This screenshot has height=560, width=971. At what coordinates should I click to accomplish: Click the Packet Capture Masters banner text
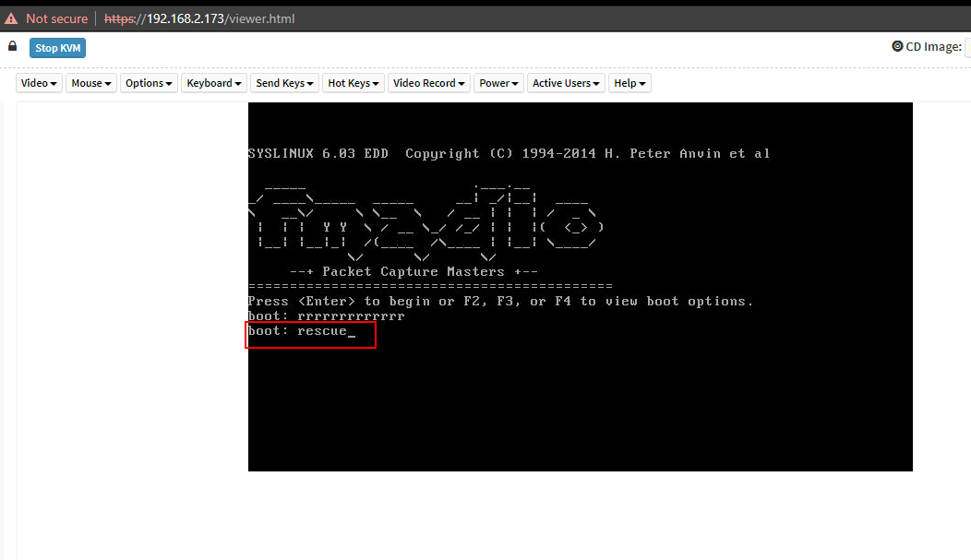(414, 271)
